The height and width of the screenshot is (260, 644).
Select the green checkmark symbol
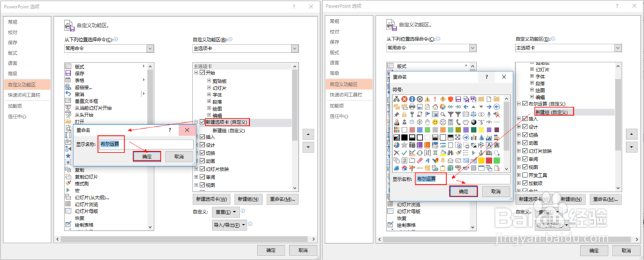click(x=404, y=153)
